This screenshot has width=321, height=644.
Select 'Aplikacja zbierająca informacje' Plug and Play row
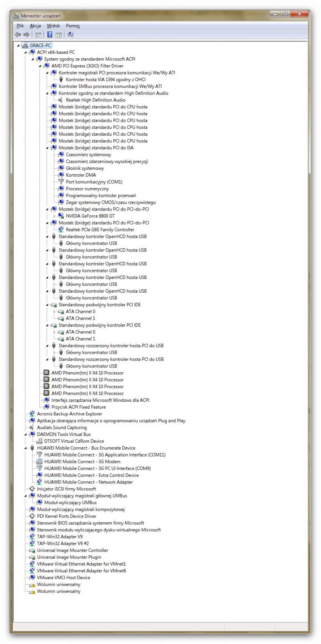click(x=111, y=421)
